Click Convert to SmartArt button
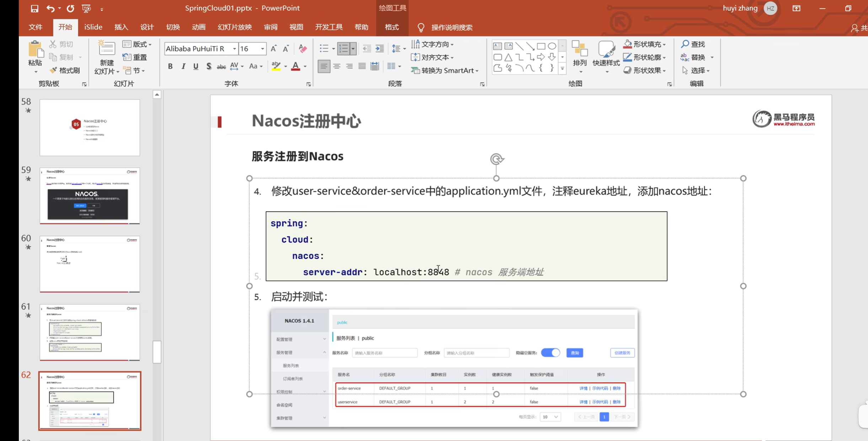This screenshot has height=441, width=868. coord(444,70)
